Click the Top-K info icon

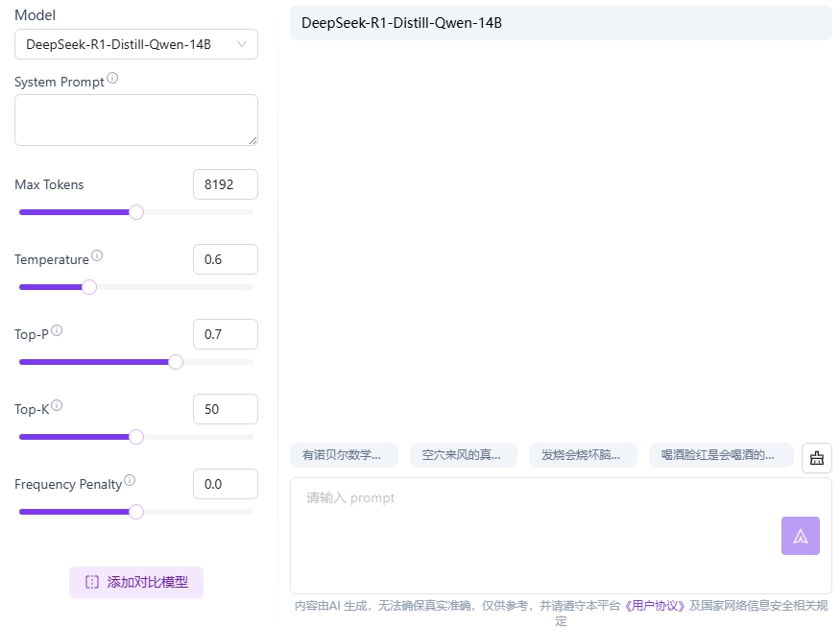click(x=59, y=404)
